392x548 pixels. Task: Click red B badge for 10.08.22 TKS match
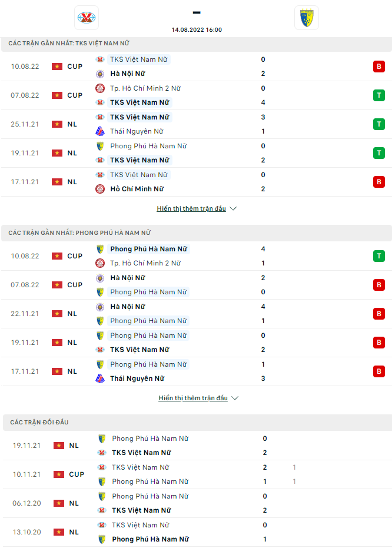click(x=379, y=67)
